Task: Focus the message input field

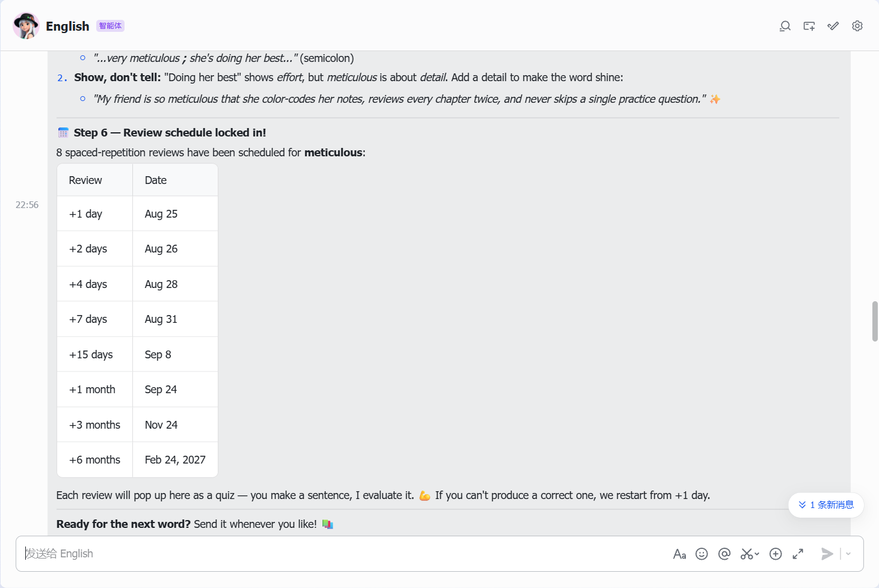Action: [343, 554]
